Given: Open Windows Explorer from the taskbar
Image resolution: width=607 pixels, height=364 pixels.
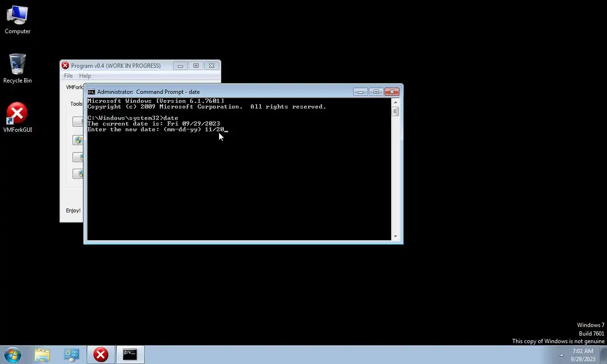Looking at the screenshot, I should coord(42,355).
